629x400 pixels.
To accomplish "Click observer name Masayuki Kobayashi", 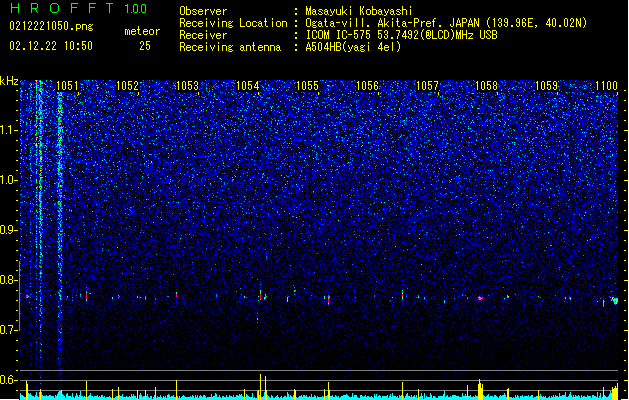I will [359, 11].
